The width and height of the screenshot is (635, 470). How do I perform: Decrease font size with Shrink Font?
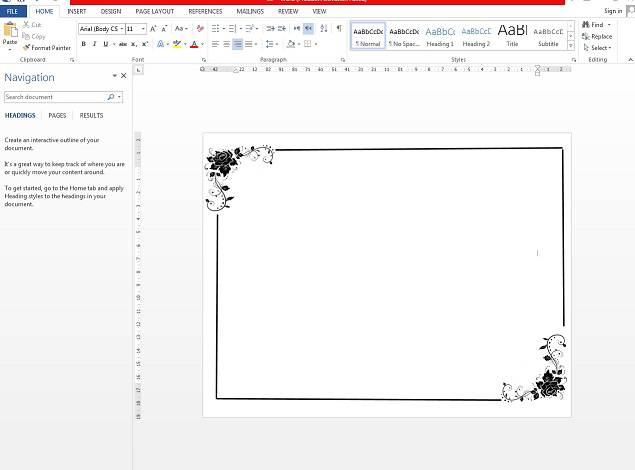click(164, 29)
